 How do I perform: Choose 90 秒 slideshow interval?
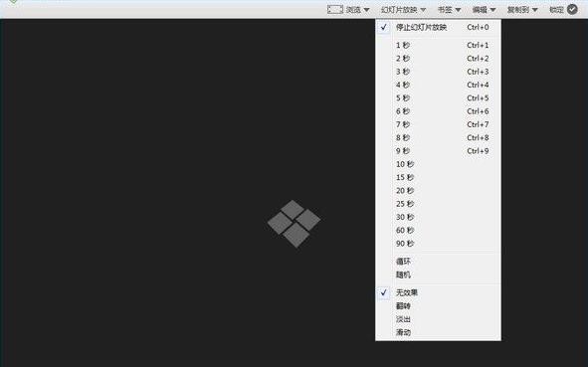438,244
